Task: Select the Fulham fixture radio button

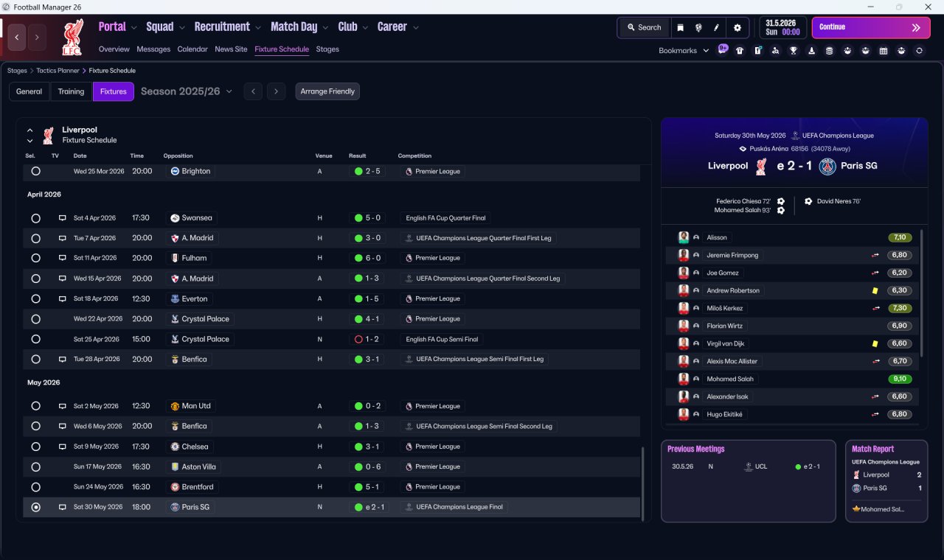Action: 35,258
